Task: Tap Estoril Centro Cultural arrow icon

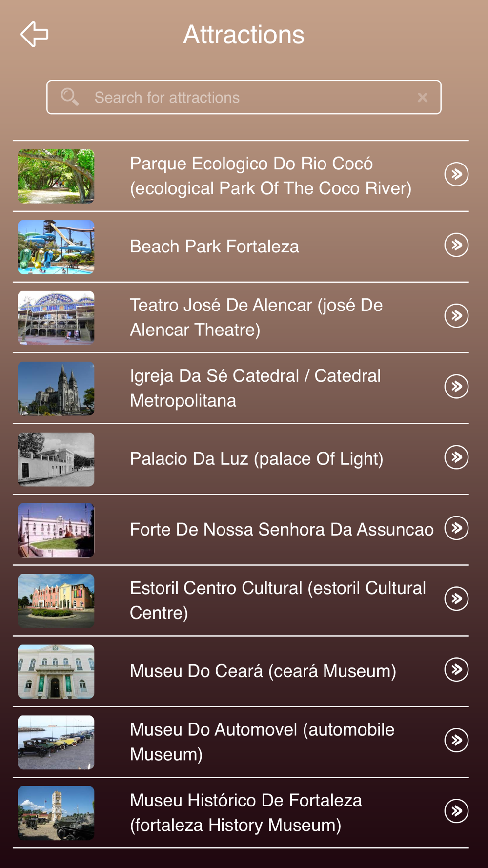Action: (456, 599)
